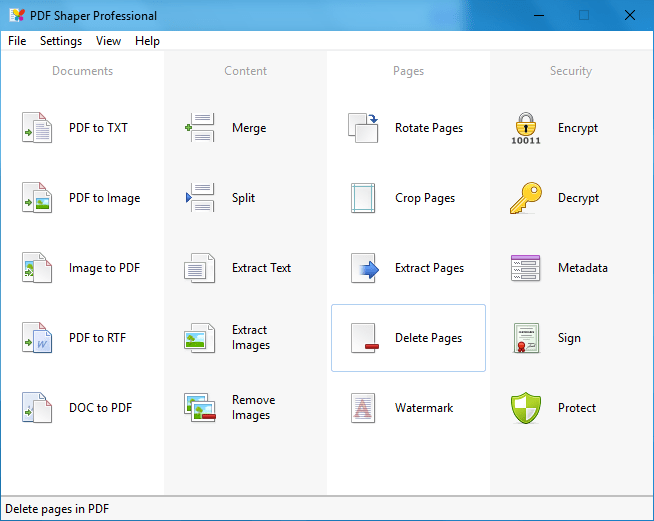Open the Watermark label
654x521 pixels.
click(424, 408)
